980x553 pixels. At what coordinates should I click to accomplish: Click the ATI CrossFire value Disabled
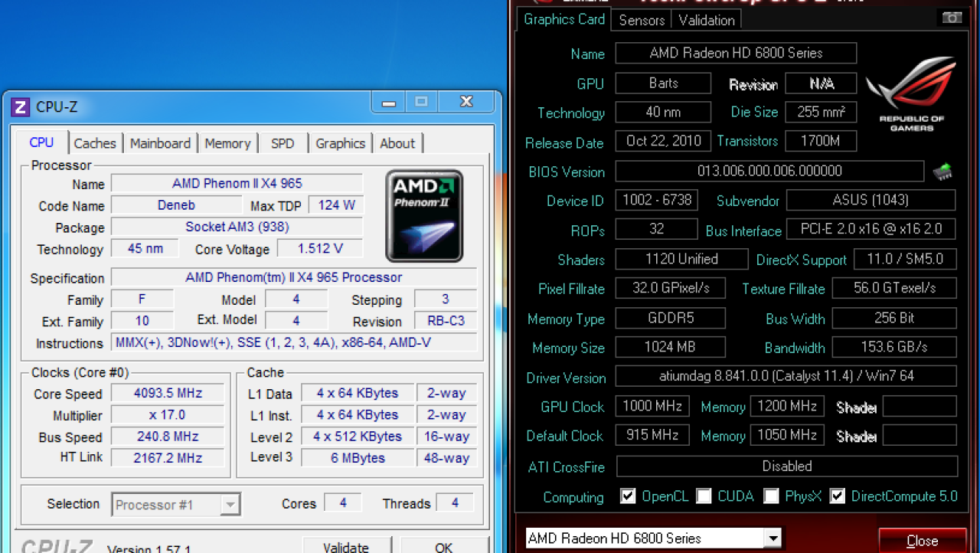(x=786, y=466)
